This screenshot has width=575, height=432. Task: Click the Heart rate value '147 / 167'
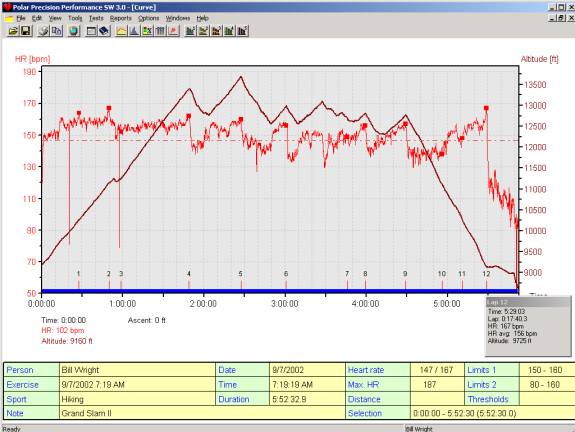point(436,370)
